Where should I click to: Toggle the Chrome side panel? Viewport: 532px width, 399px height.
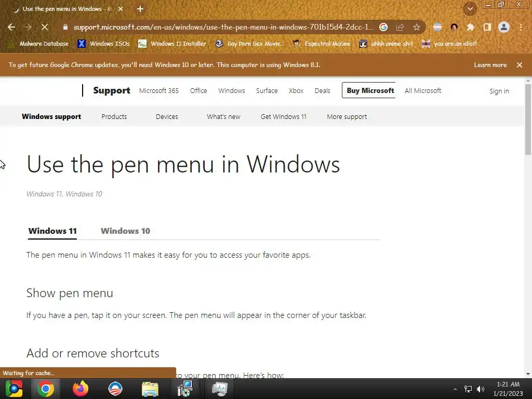click(487, 27)
